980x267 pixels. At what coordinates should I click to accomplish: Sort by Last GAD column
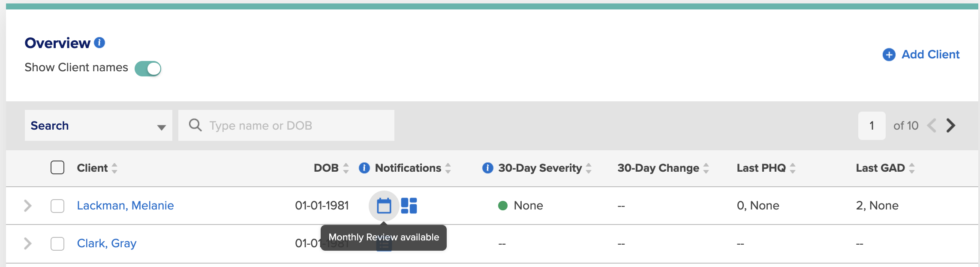coord(912,168)
